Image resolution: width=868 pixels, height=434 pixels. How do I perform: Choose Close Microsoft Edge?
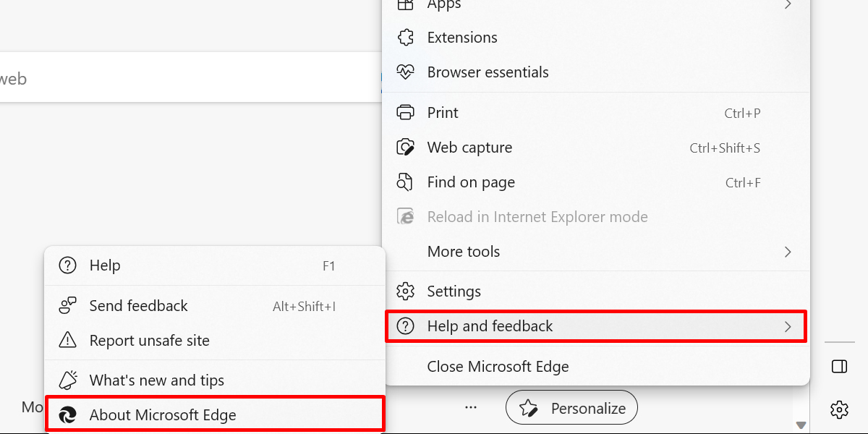(x=498, y=367)
